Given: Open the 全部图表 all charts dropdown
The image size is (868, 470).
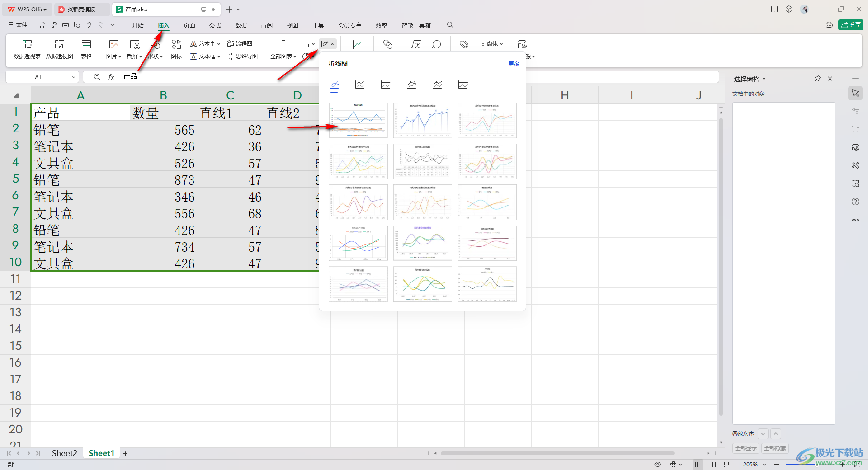Looking at the screenshot, I should pyautogui.click(x=283, y=56).
